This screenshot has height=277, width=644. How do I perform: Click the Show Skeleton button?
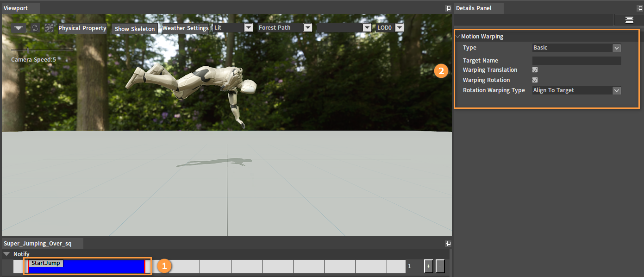coord(135,29)
